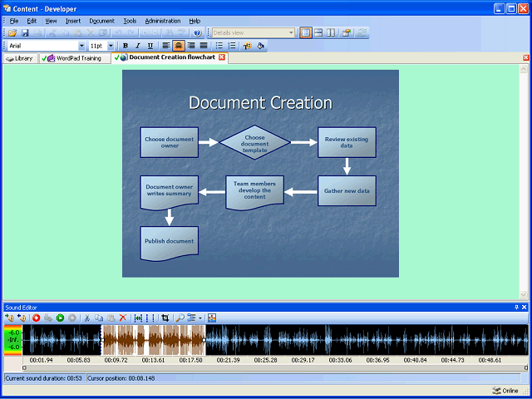Toggle Italic formatting
The image size is (532, 399).
tap(137, 46)
